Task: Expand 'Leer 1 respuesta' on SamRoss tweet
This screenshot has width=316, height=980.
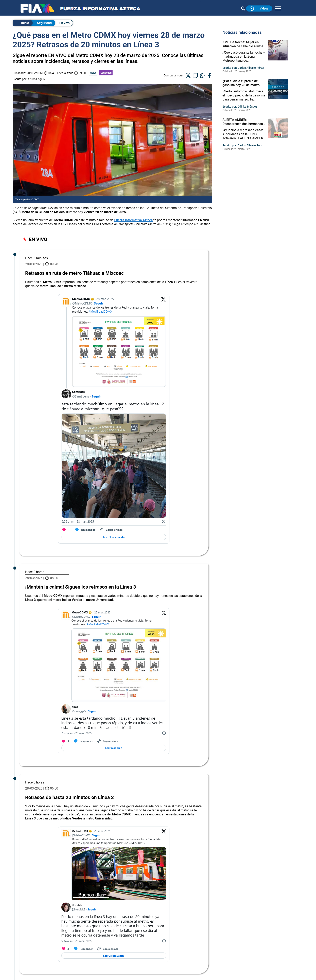Action: 113,537
